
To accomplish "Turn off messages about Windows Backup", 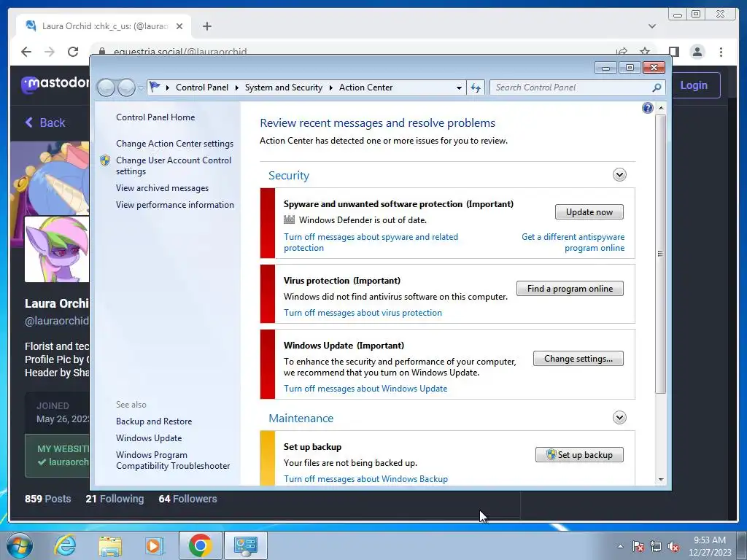I will click(x=366, y=479).
